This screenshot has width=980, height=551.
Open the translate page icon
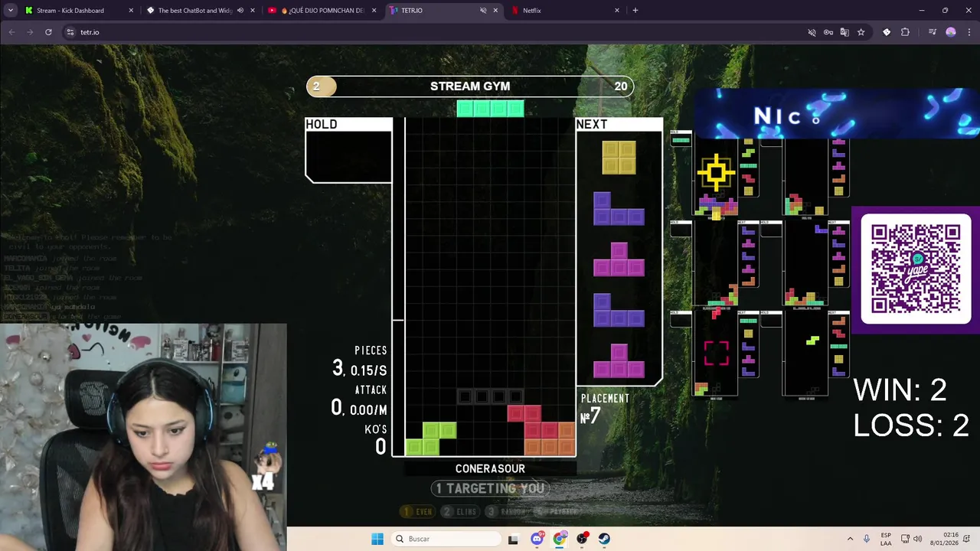[844, 32]
